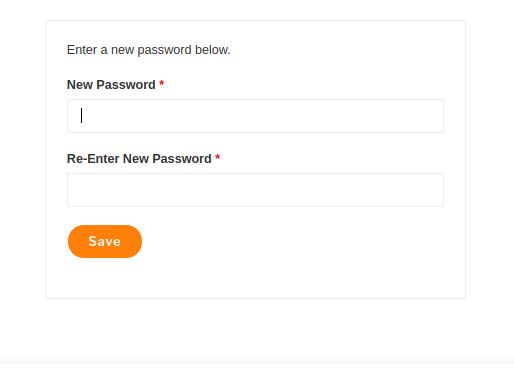This screenshot has height=380, width=514.
Task: Click the New Password input field
Action: pyautogui.click(x=255, y=116)
